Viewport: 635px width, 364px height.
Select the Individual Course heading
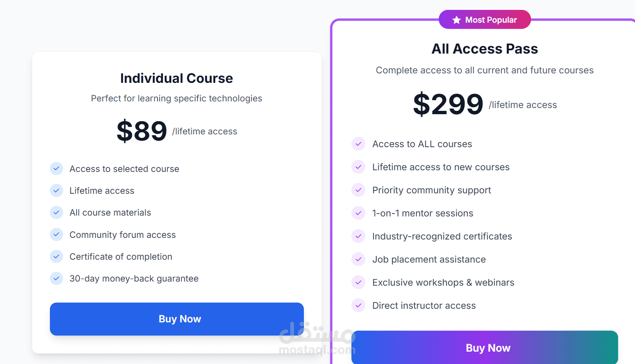(176, 78)
